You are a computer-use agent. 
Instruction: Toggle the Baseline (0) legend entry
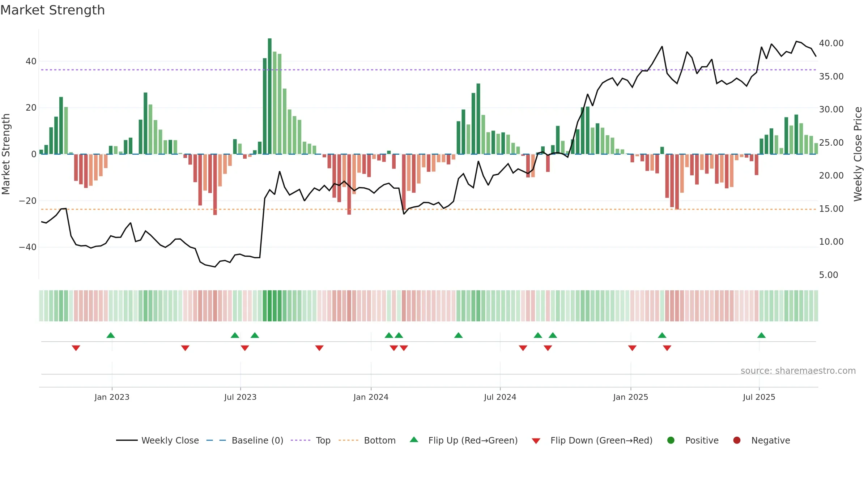click(245, 440)
